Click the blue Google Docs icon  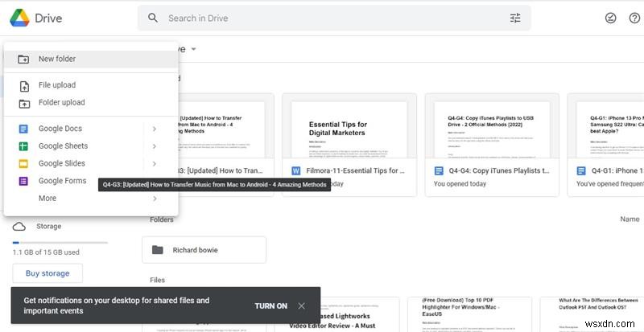pos(24,129)
